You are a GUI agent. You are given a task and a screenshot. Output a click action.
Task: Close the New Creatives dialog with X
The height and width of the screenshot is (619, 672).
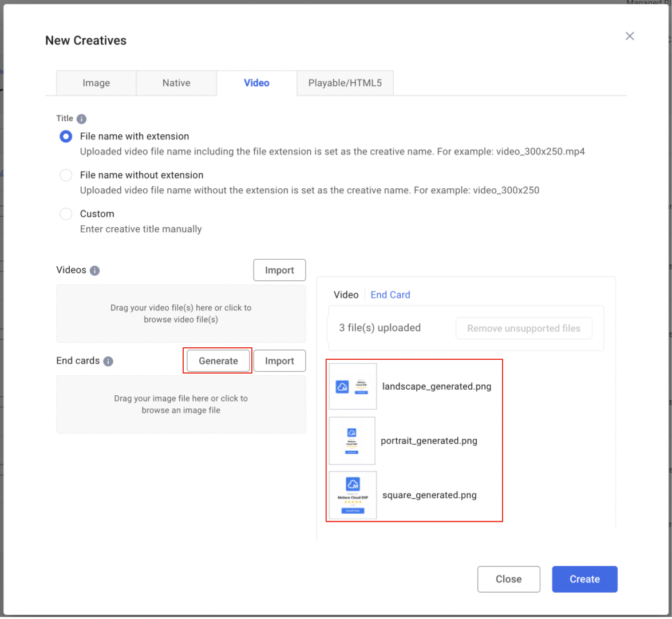pyautogui.click(x=630, y=36)
